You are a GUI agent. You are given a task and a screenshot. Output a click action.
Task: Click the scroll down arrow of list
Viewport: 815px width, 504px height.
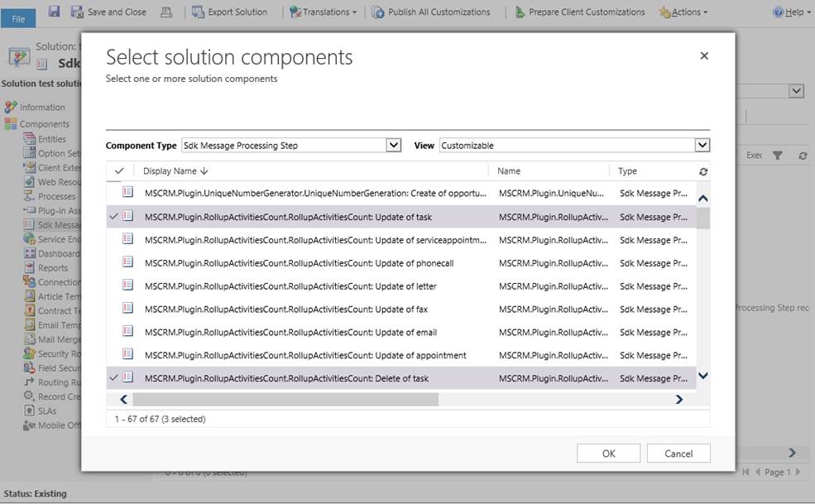(x=703, y=376)
